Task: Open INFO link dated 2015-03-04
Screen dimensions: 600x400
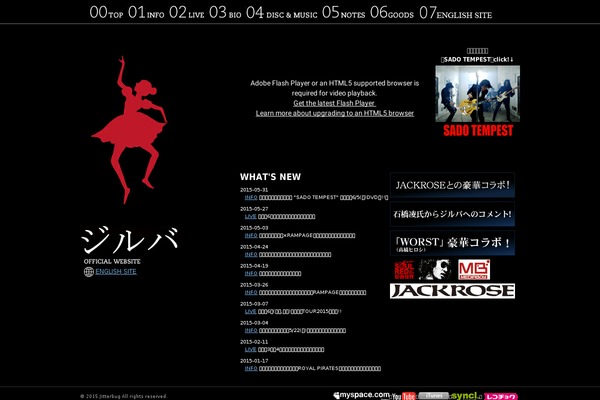Action: (x=251, y=330)
